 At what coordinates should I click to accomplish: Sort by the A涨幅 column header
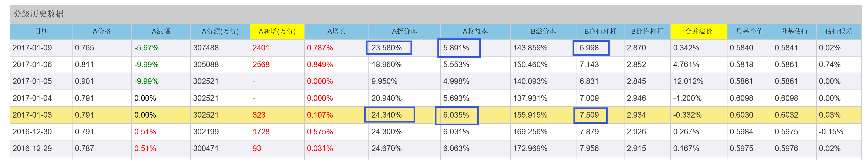pyautogui.click(x=161, y=32)
